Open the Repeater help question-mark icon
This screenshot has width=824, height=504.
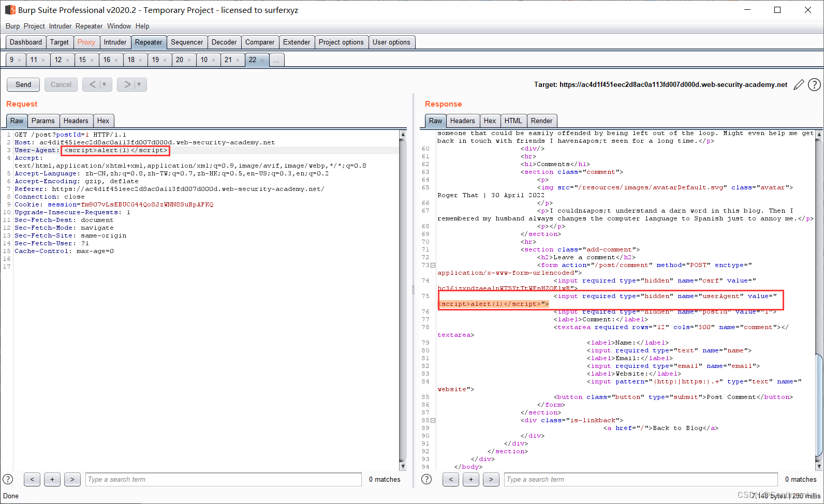coord(814,84)
